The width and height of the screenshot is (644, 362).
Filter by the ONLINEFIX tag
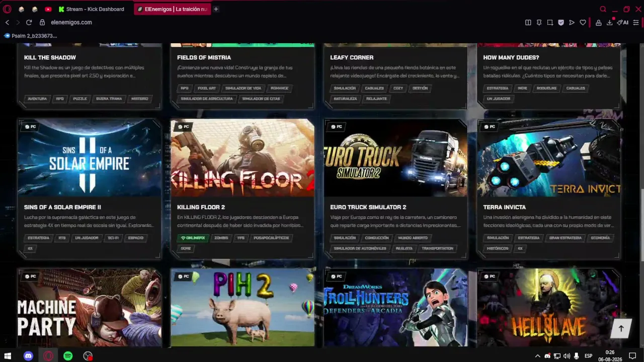click(x=193, y=238)
